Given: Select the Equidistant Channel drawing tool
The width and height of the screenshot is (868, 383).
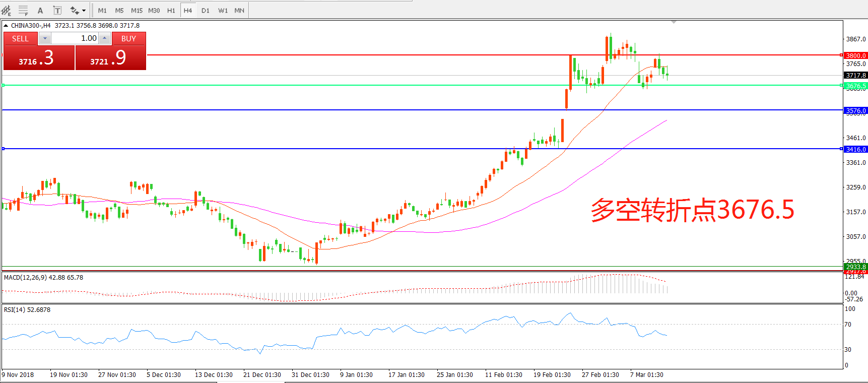Looking at the screenshot, I should 6,10.
